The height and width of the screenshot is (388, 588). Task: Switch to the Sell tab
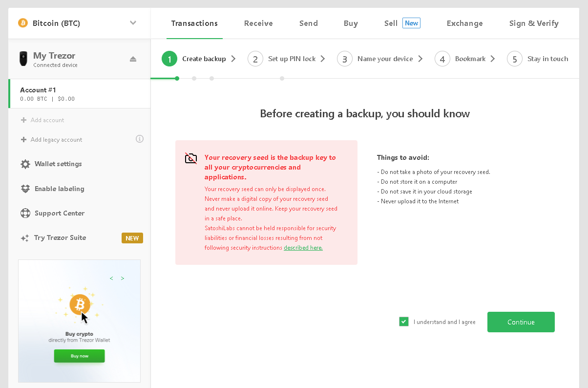[x=391, y=23]
